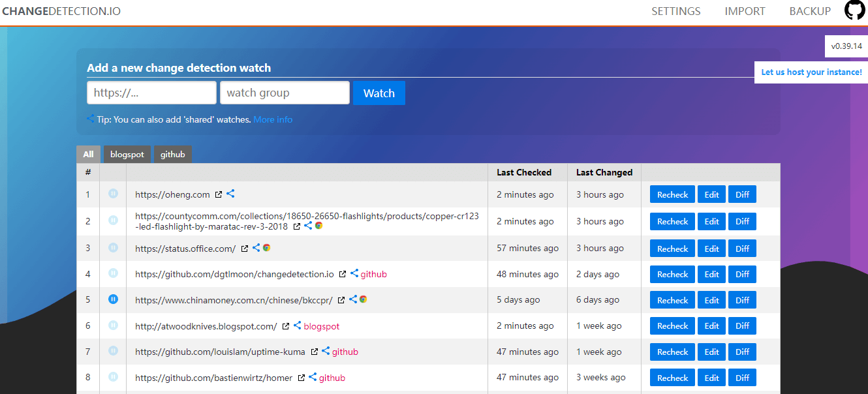868x394 pixels.
Task: Open the BACKUP page
Action: 810,11
